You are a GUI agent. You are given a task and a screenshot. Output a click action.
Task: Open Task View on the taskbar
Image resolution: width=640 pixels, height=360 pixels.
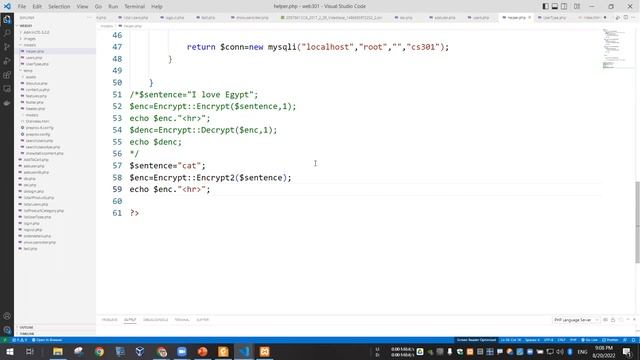[x=29, y=351]
